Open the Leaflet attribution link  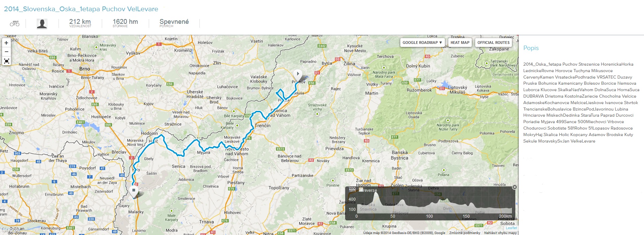click(x=511, y=228)
